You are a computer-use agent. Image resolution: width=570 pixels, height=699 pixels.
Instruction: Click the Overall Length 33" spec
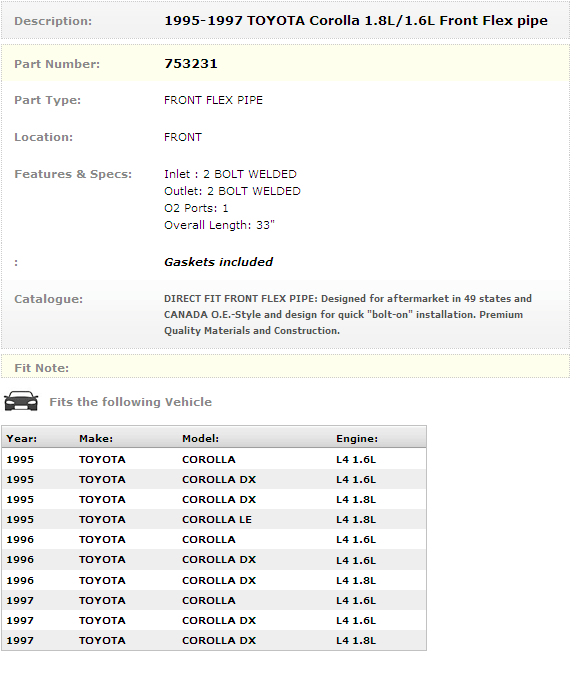(x=219, y=225)
